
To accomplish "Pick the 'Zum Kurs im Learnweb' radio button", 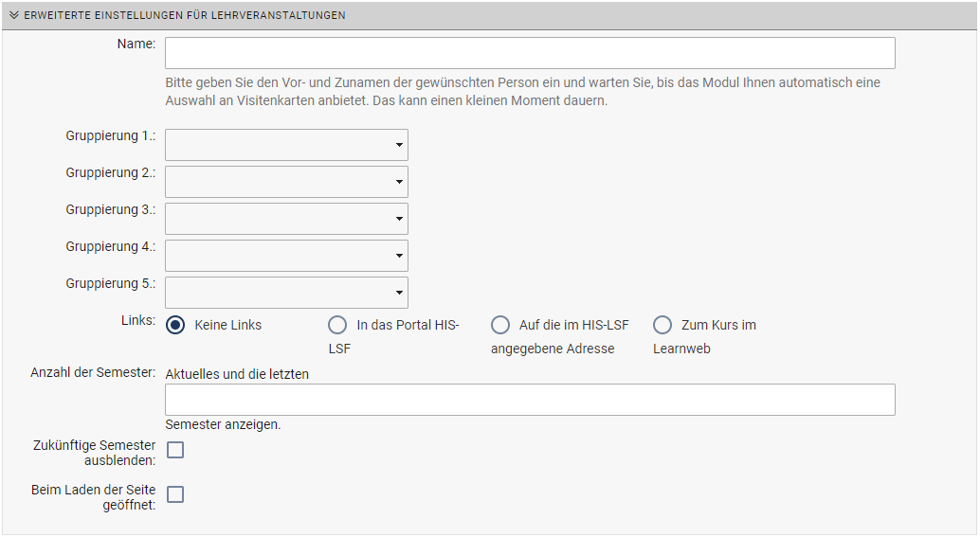I will 662,325.
